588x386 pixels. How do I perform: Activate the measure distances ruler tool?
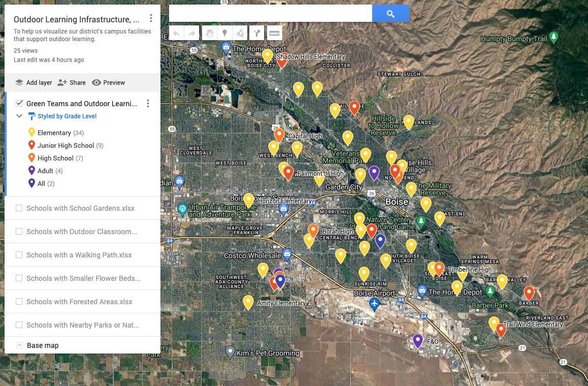[274, 34]
